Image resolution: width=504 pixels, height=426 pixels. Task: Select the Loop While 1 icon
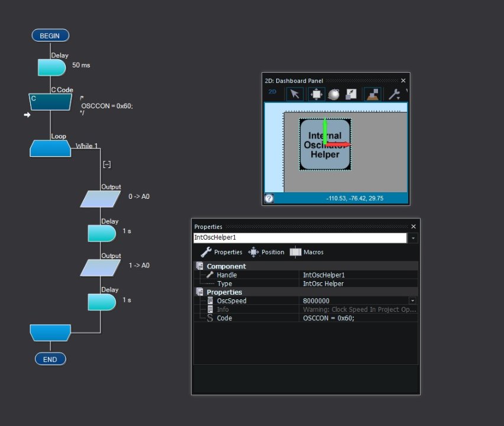point(50,149)
